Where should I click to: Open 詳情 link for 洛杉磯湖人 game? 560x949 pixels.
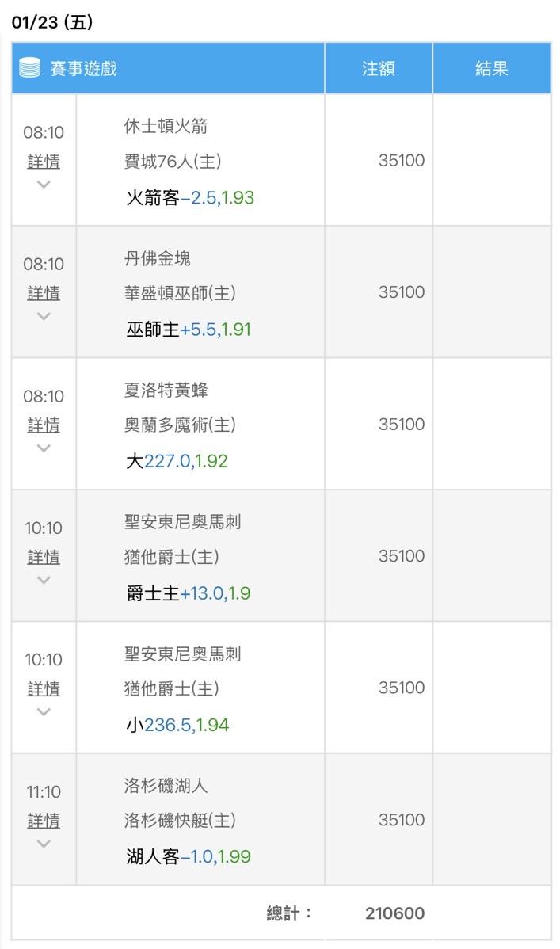point(44,821)
